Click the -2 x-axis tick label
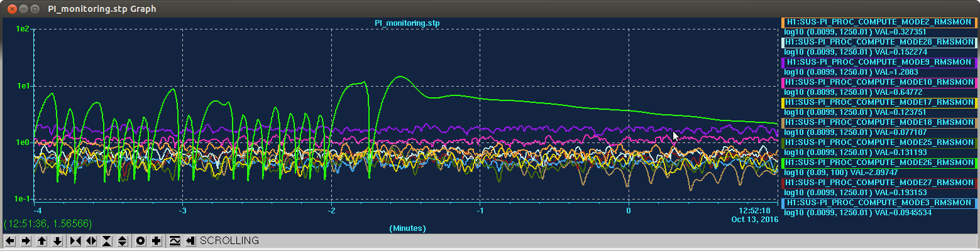This screenshot has height=251, width=980. point(331,210)
